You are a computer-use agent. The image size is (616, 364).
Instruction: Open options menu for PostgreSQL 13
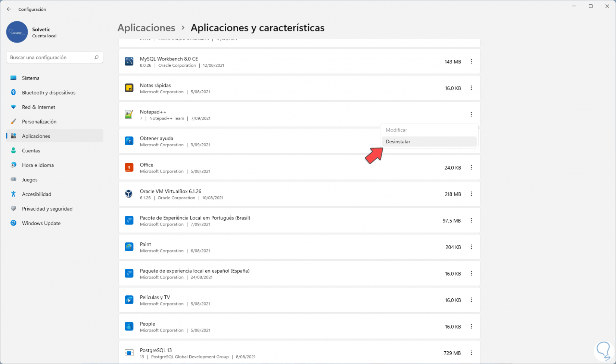(x=471, y=353)
